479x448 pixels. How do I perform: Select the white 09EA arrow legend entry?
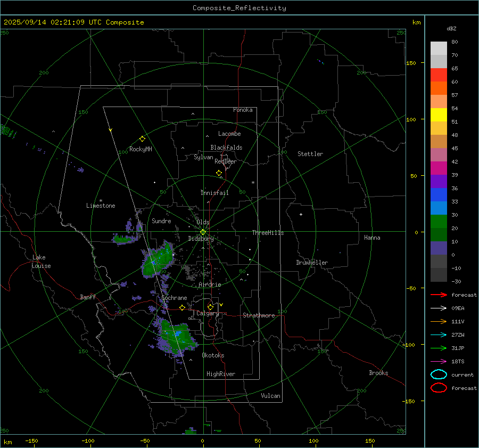point(439,308)
